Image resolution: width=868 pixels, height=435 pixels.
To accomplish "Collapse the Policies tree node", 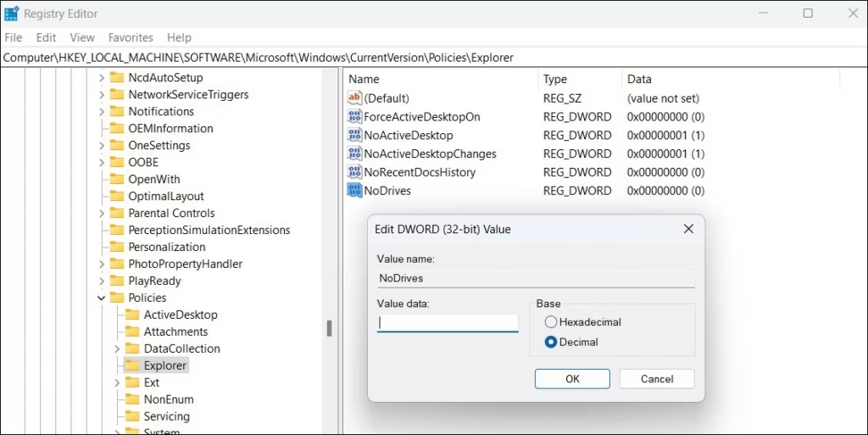I will point(101,298).
